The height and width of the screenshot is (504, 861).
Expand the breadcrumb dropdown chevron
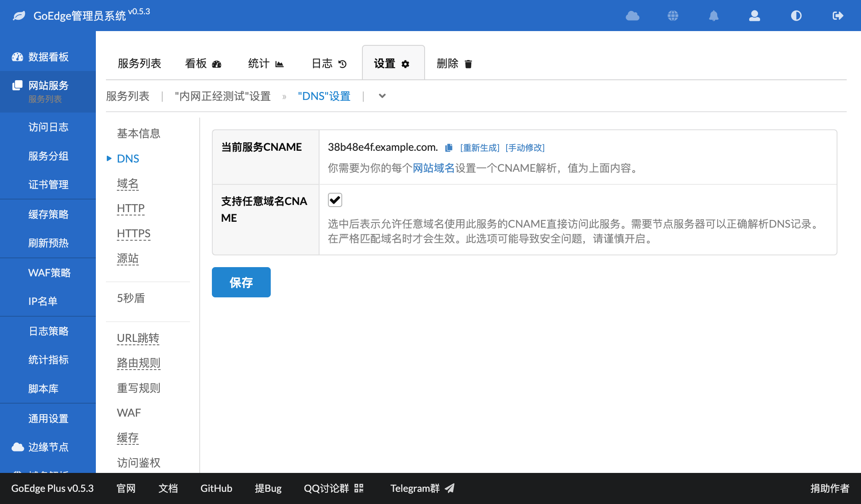(x=382, y=96)
